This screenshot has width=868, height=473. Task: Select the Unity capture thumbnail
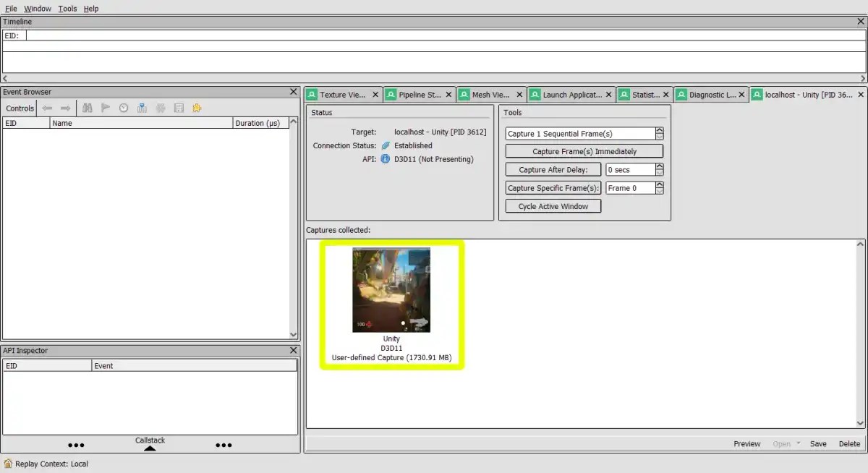click(x=391, y=289)
